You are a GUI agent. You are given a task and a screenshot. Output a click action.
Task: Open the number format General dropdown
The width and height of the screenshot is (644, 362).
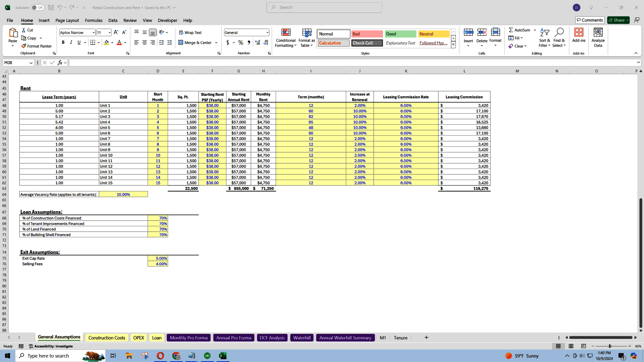coord(267,33)
